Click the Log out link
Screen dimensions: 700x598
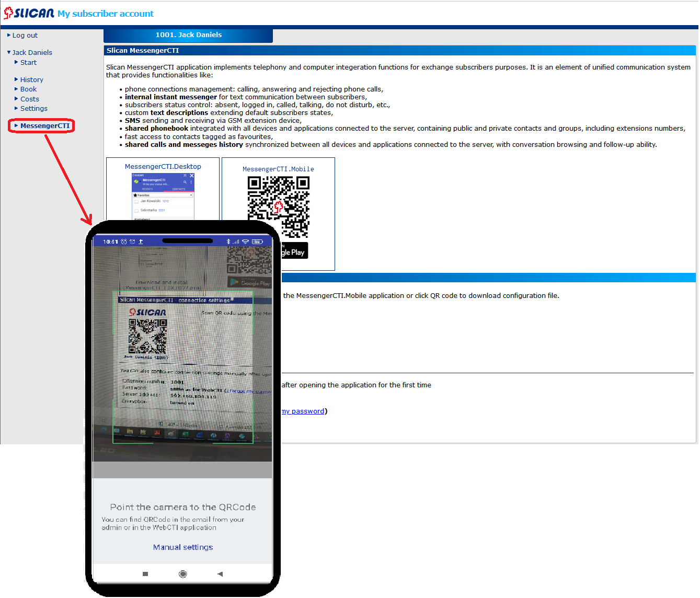[x=25, y=36]
